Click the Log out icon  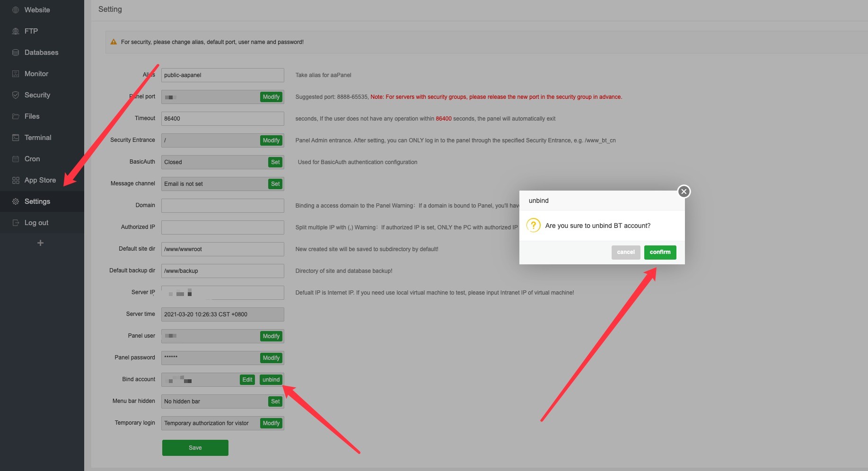pyautogui.click(x=16, y=223)
